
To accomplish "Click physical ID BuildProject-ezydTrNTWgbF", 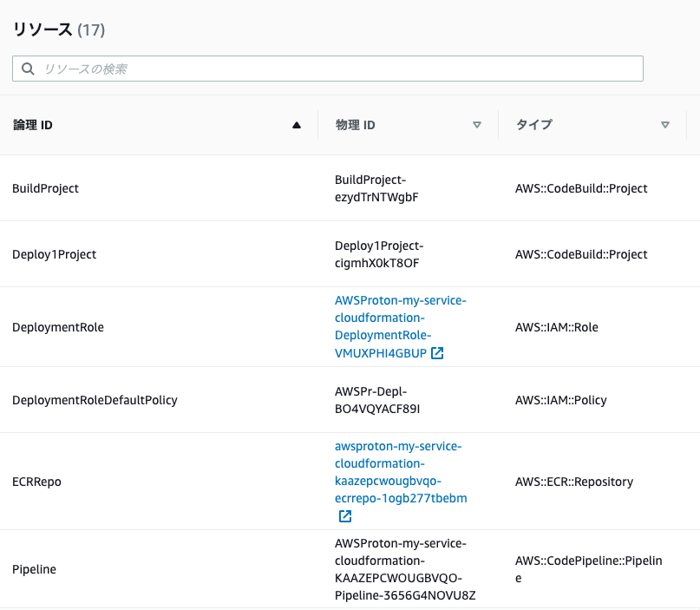I will (x=376, y=188).
